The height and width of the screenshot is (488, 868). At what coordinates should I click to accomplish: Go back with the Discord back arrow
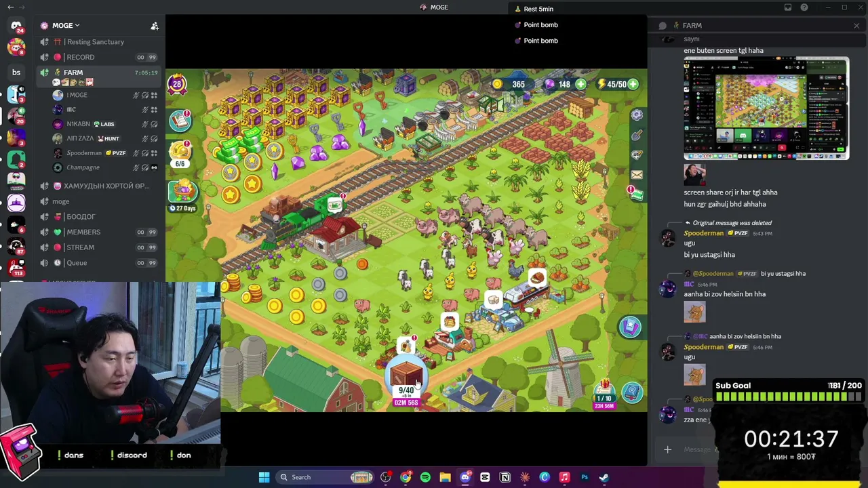[x=10, y=7]
